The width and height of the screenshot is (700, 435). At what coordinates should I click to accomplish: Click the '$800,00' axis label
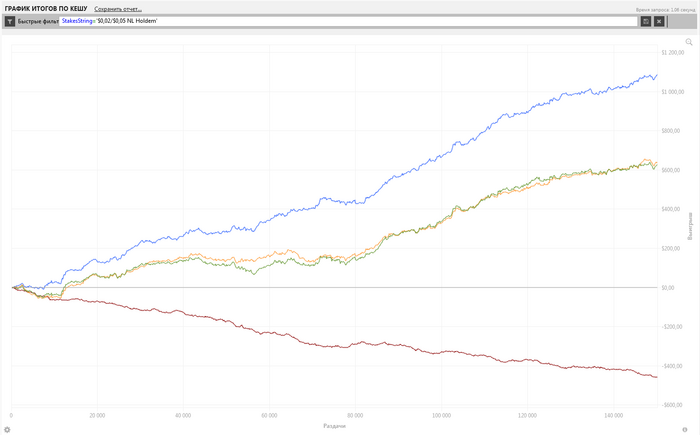coord(671,131)
